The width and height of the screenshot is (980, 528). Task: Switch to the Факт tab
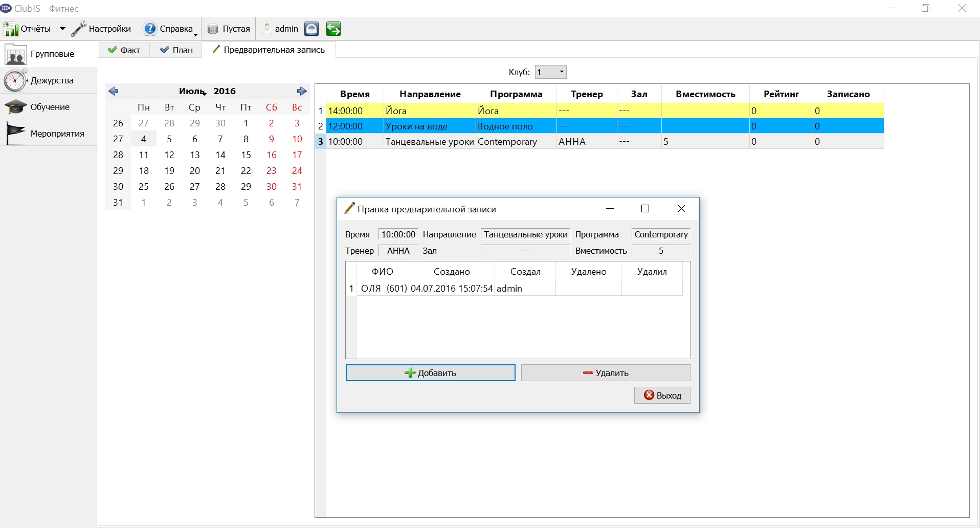[x=124, y=50]
